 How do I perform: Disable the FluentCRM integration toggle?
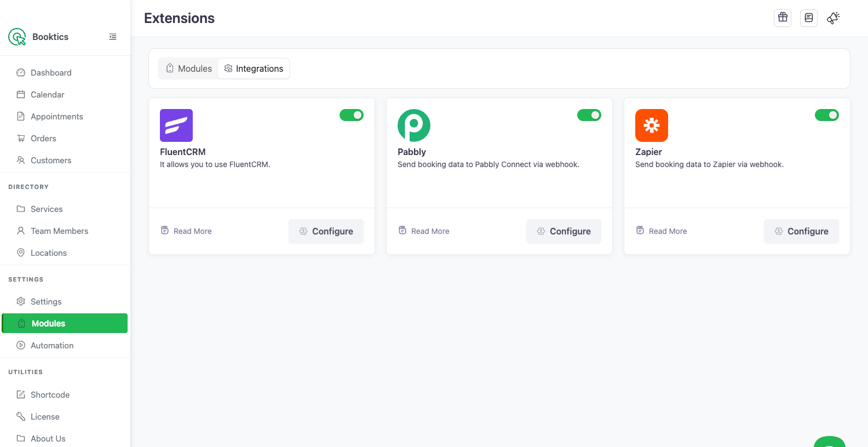tap(352, 115)
